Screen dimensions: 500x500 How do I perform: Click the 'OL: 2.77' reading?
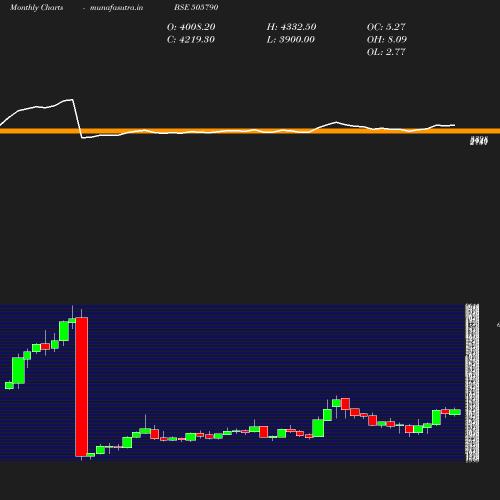[386, 52]
